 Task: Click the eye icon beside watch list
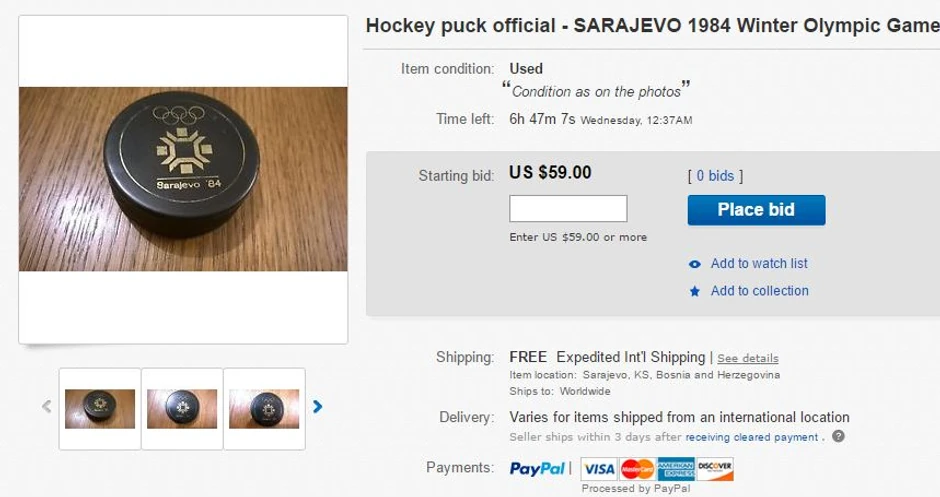695,264
